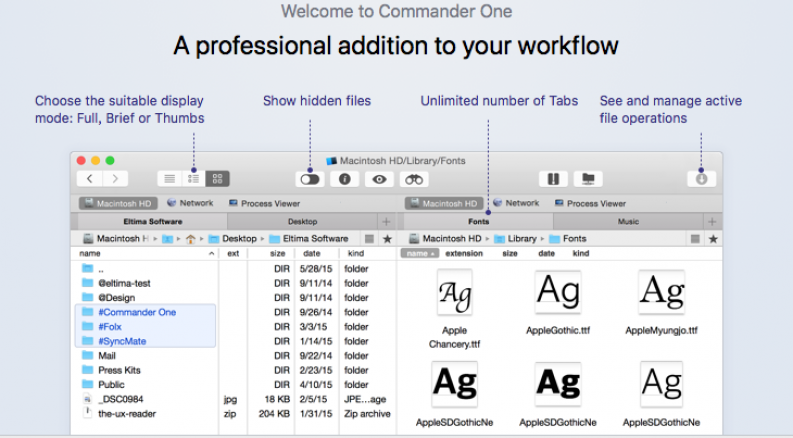
Task: Switch to the Desktop tab
Action: pos(302,222)
